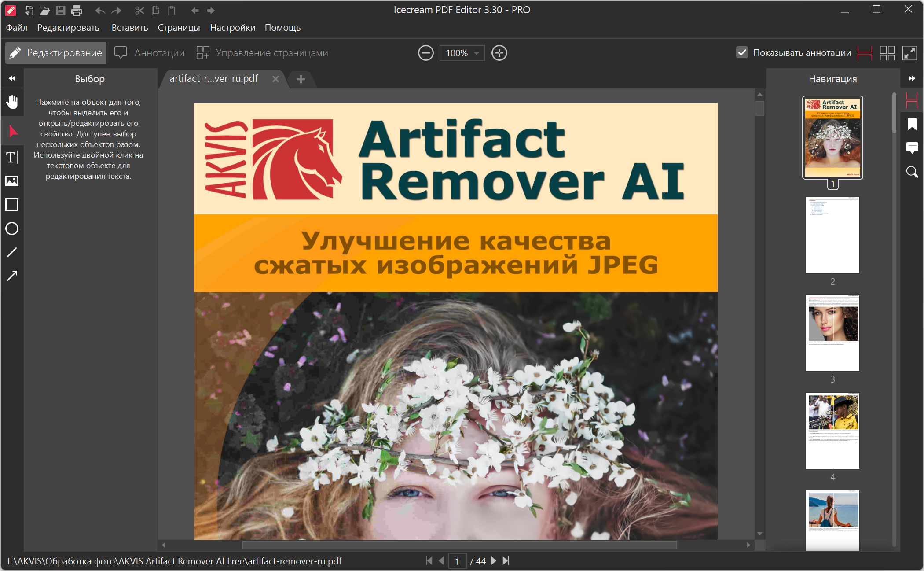
Task: Open page 3 thumbnail in Navigation
Action: click(x=832, y=333)
